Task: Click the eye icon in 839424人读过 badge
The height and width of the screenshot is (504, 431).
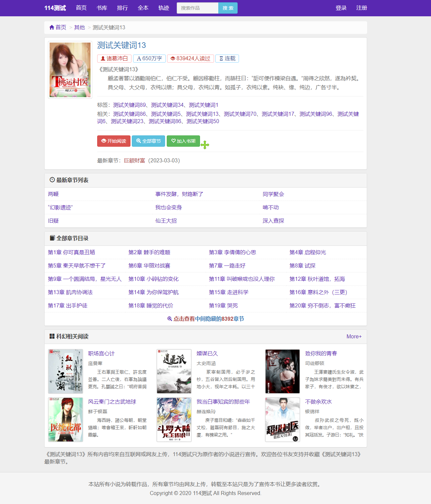Action: tap(173, 59)
